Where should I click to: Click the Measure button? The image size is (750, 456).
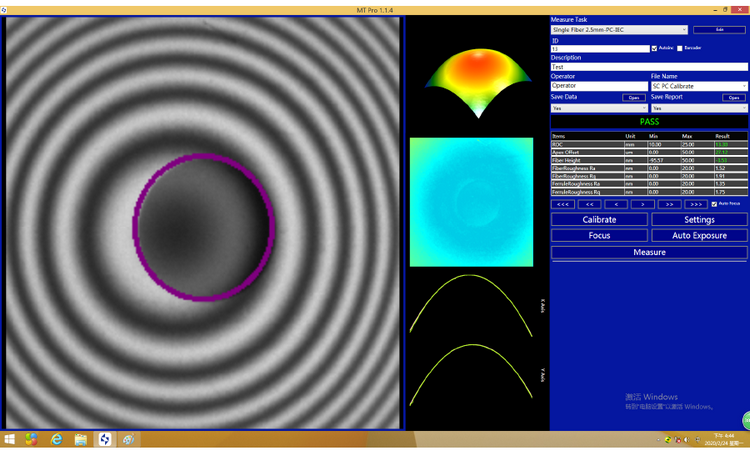[649, 253]
